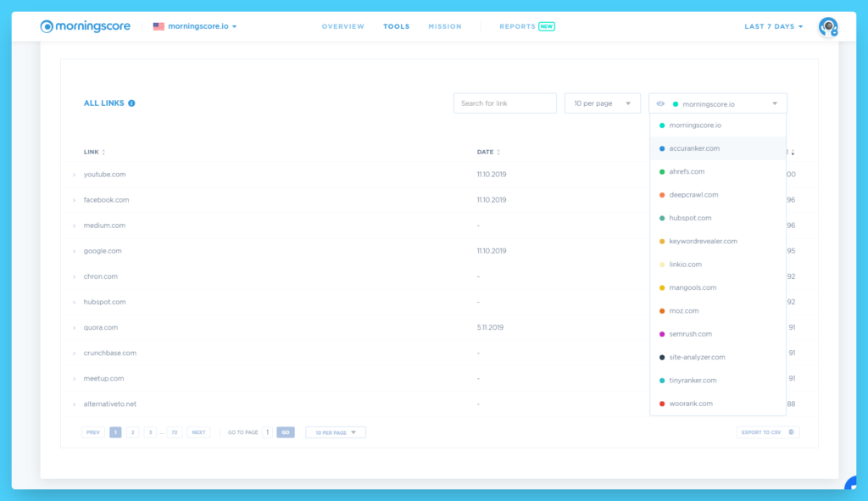
Task: Pick tinyranker.com from the dropdown
Action: [718, 381]
